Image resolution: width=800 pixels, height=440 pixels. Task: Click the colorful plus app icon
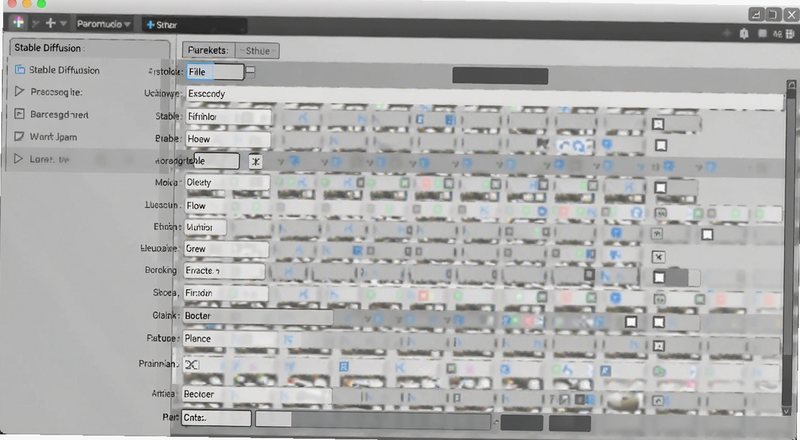[18, 22]
